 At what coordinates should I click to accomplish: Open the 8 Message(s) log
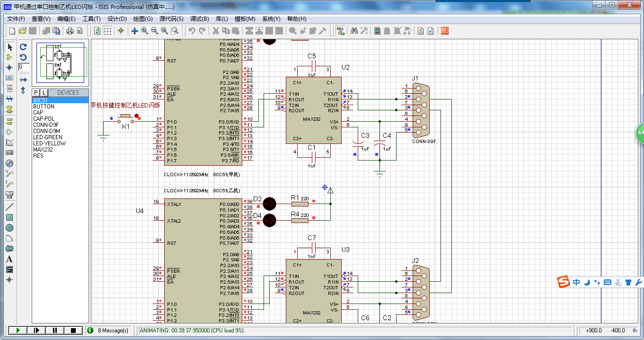pyautogui.click(x=113, y=330)
